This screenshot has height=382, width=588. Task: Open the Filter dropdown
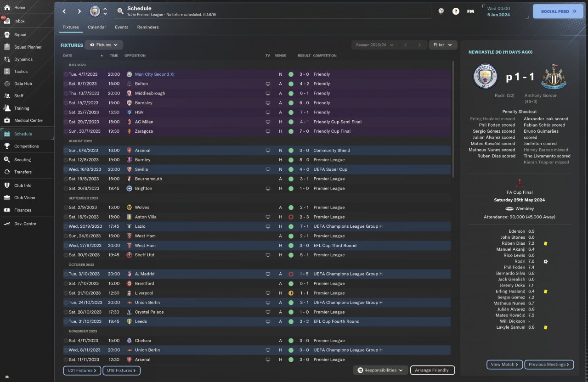[x=443, y=45]
